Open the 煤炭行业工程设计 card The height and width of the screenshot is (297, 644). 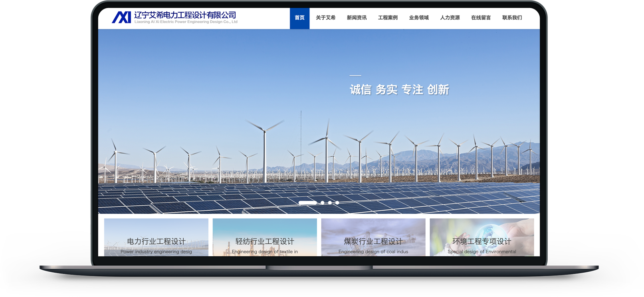coord(373,237)
